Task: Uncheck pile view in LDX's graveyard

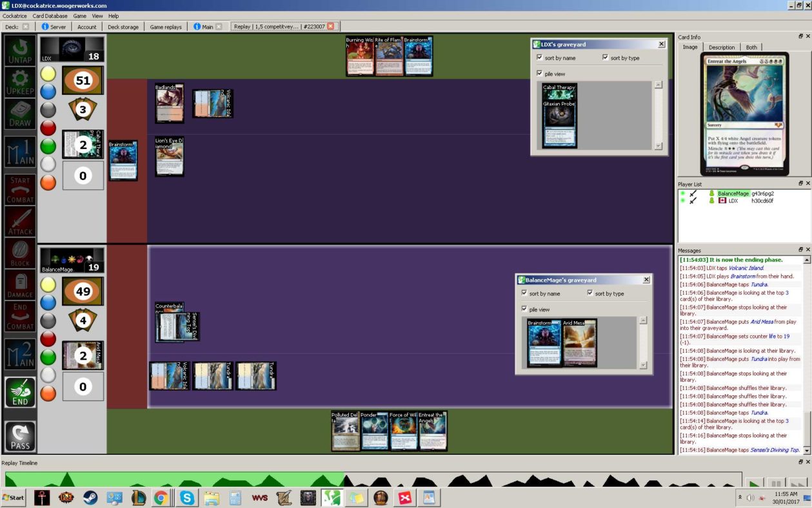Action: click(540, 73)
